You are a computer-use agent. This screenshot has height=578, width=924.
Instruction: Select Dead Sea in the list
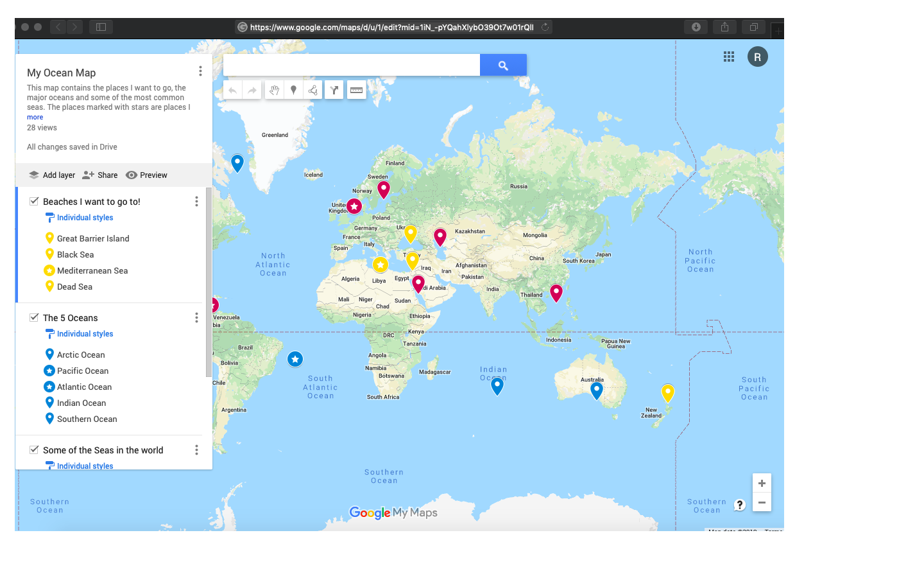[x=74, y=286]
